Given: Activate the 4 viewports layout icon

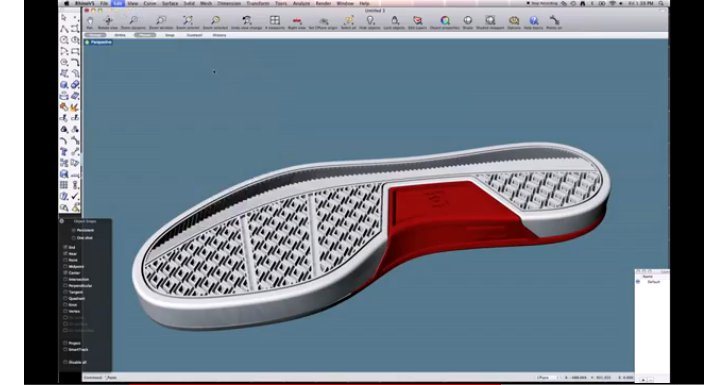Looking at the screenshot, I should pos(275,20).
